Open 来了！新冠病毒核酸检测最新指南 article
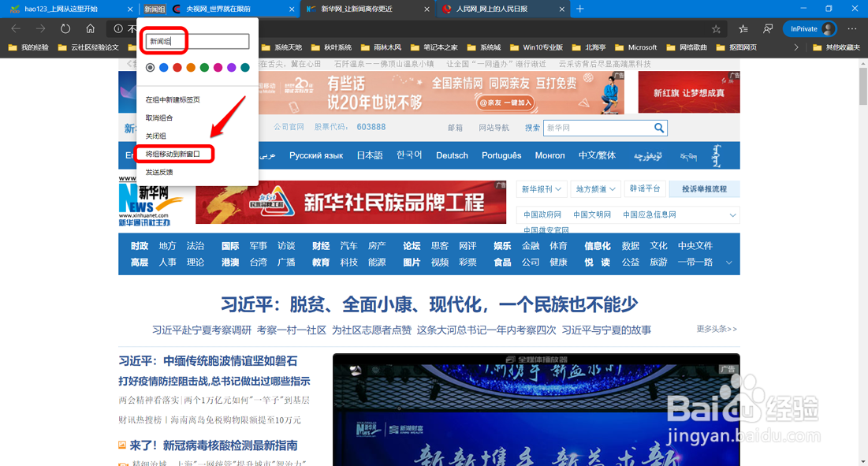868x466 pixels. pyautogui.click(x=213, y=445)
